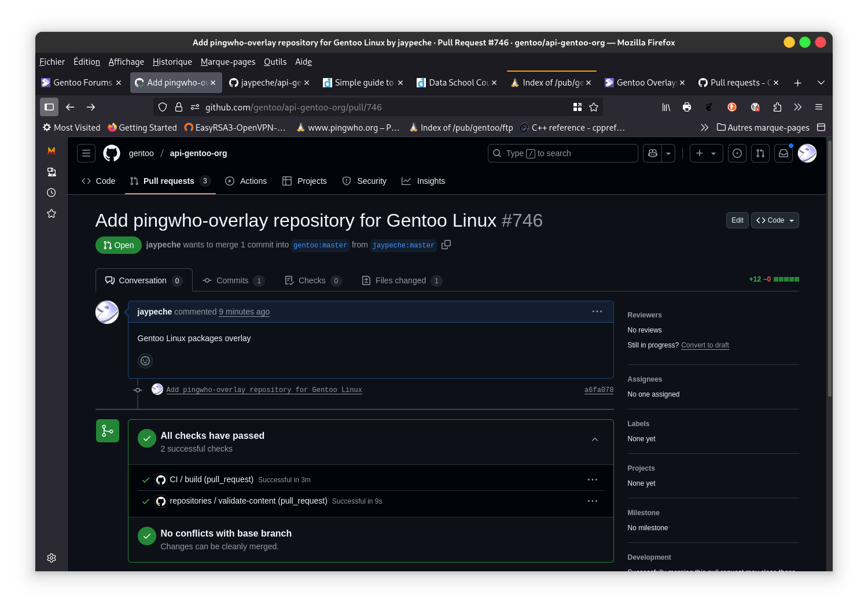This screenshot has width=868, height=610.
Task: Go to GitHub homepage via Octocat logo
Action: click(112, 153)
